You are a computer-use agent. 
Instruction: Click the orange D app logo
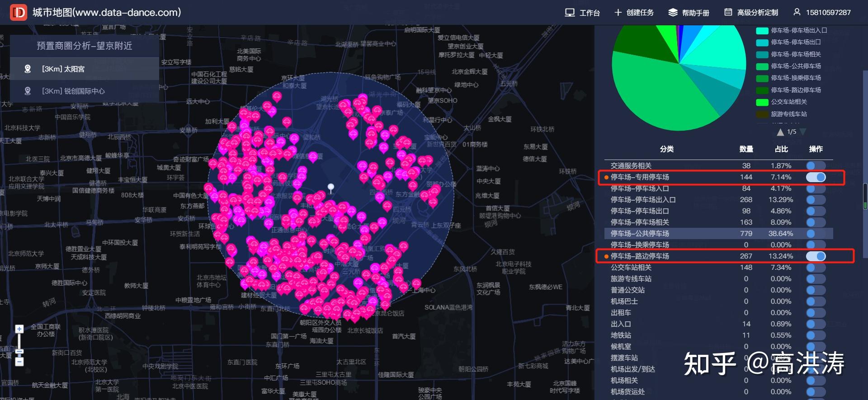tap(19, 12)
